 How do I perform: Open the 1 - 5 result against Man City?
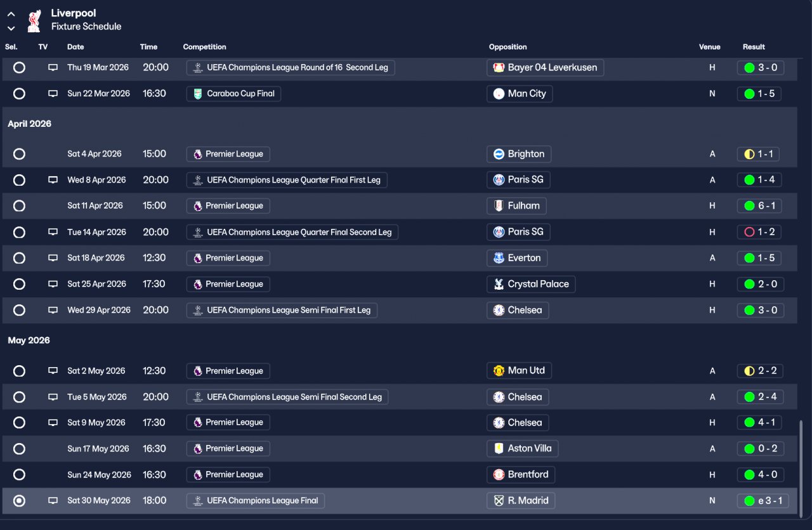[759, 94]
